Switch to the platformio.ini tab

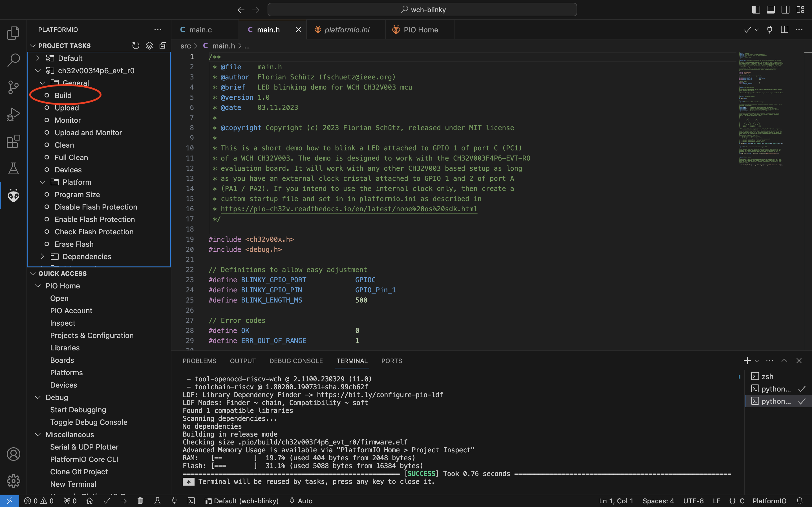(x=347, y=30)
